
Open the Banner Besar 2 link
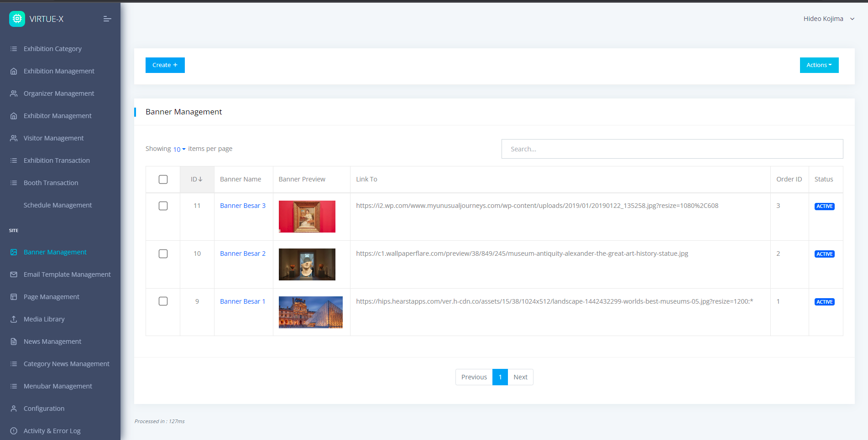click(242, 254)
